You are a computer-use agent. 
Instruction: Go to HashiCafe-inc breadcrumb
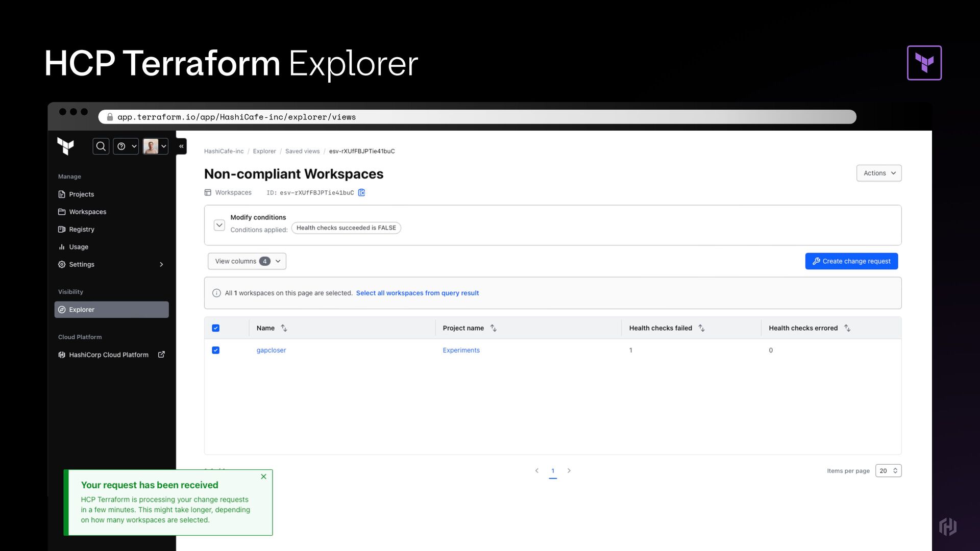224,152
